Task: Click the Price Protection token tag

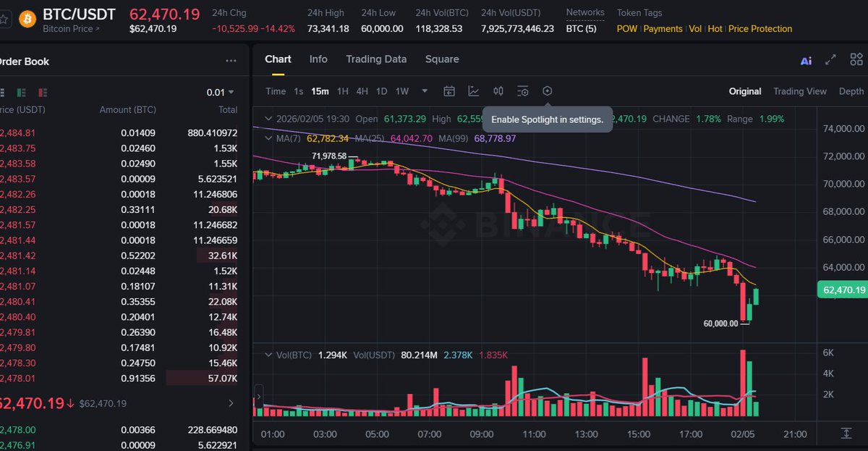Action: pyautogui.click(x=760, y=29)
